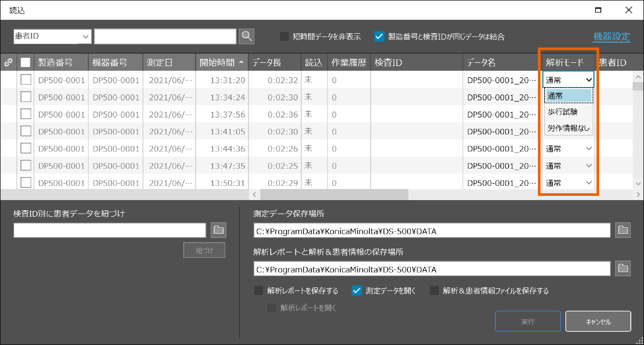Uncheck 製造番号と検査IDが同じデータは結合 option
This screenshot has height=345, width=644.
(x=379, y=36)
